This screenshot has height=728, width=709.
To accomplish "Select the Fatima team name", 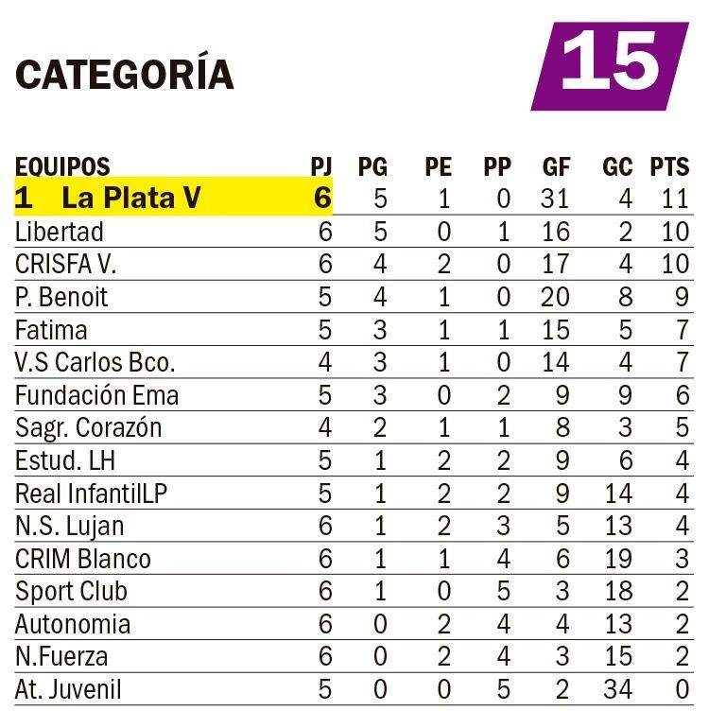I will point(51,330).
